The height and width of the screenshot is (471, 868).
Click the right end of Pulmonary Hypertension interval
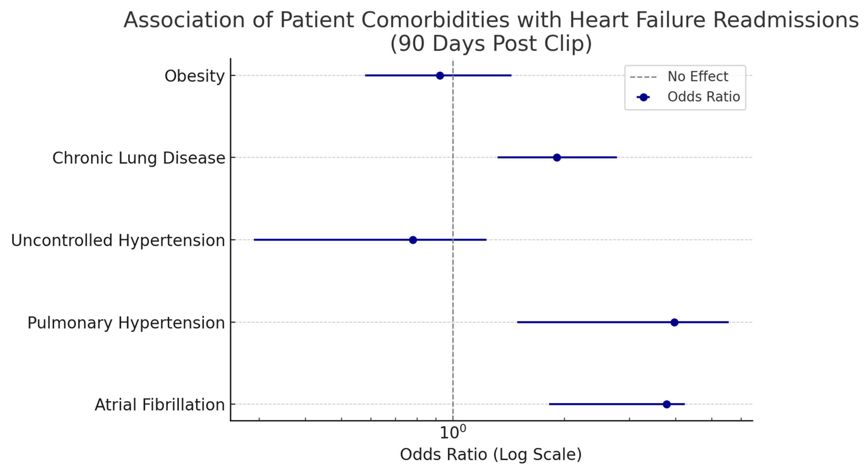[728, 323]
